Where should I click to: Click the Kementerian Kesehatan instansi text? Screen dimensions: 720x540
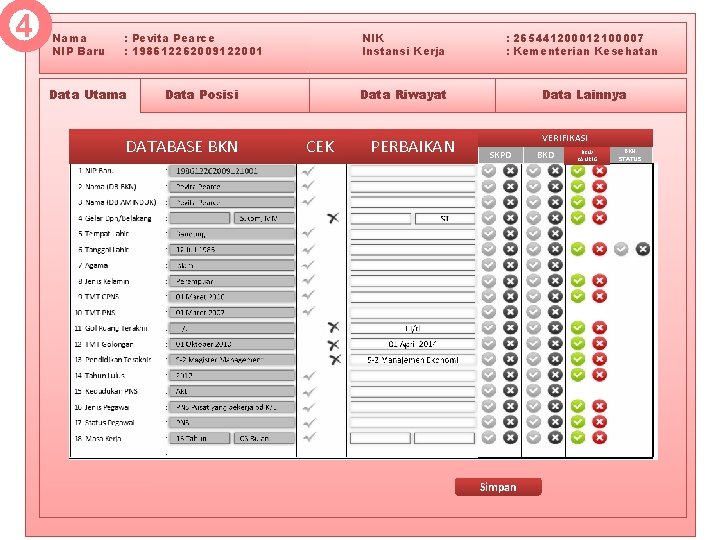(585, 51)
